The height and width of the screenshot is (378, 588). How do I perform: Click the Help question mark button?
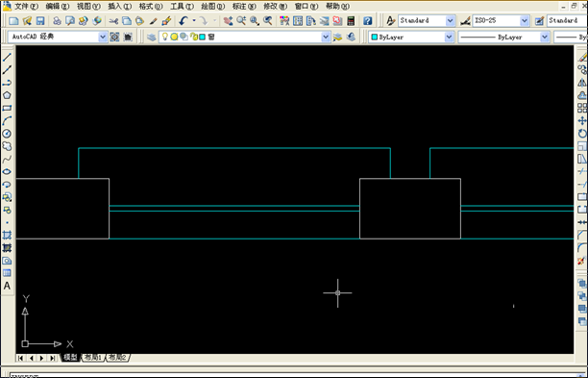367,20
